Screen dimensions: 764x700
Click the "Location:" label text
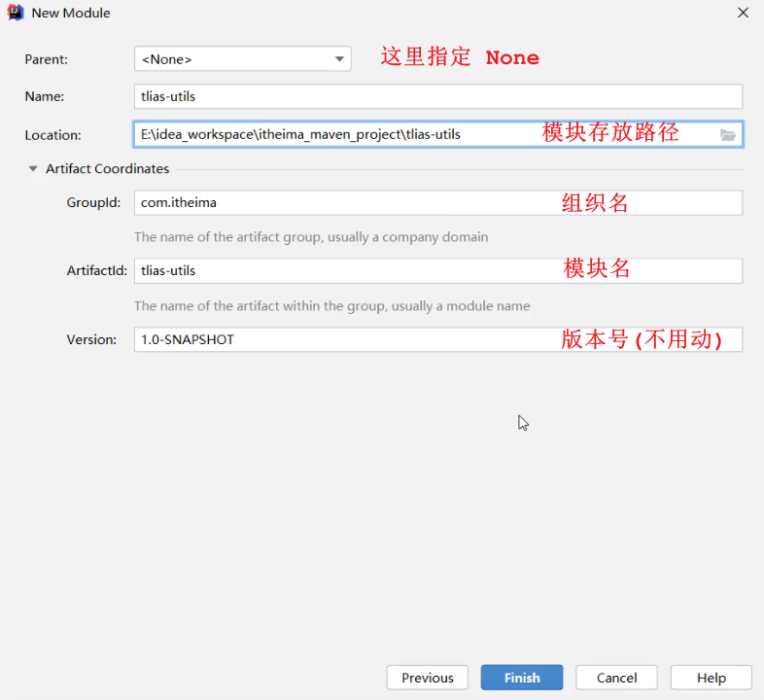[53, 135]
